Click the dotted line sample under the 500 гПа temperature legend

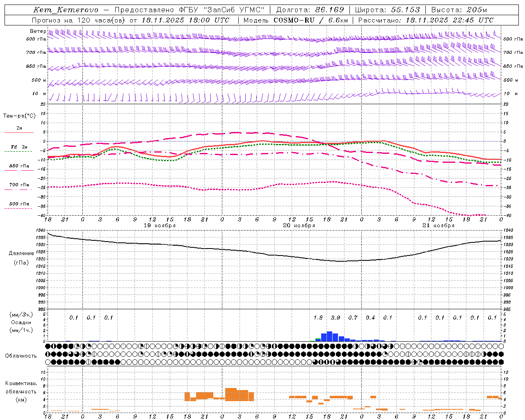19,208
